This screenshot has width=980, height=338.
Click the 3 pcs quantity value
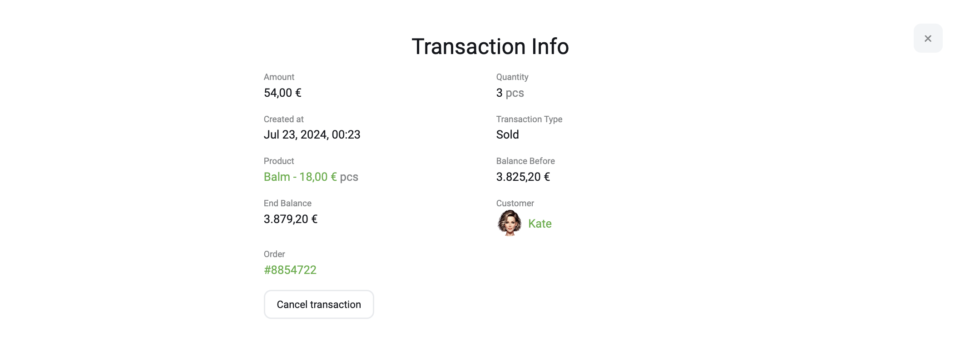(510, 93)
